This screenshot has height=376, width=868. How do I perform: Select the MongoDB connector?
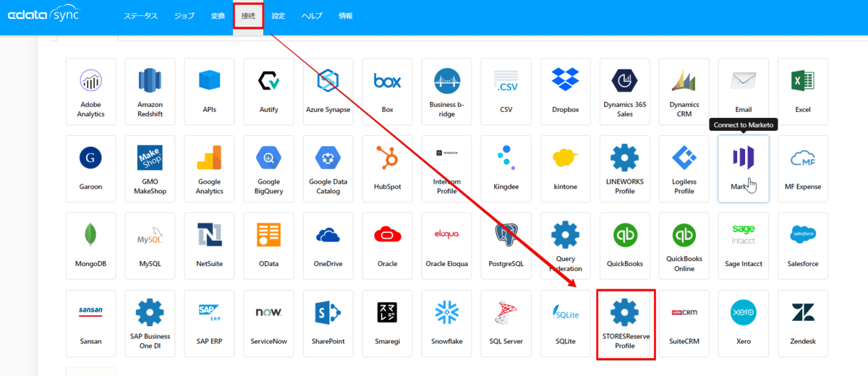(x=90, y=246)
